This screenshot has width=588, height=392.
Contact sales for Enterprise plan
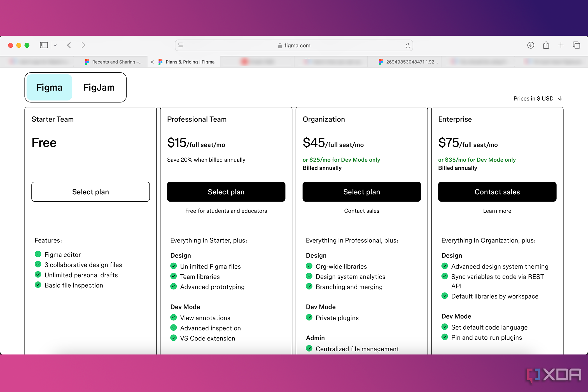pyautogui.click(x=496, y=191)
